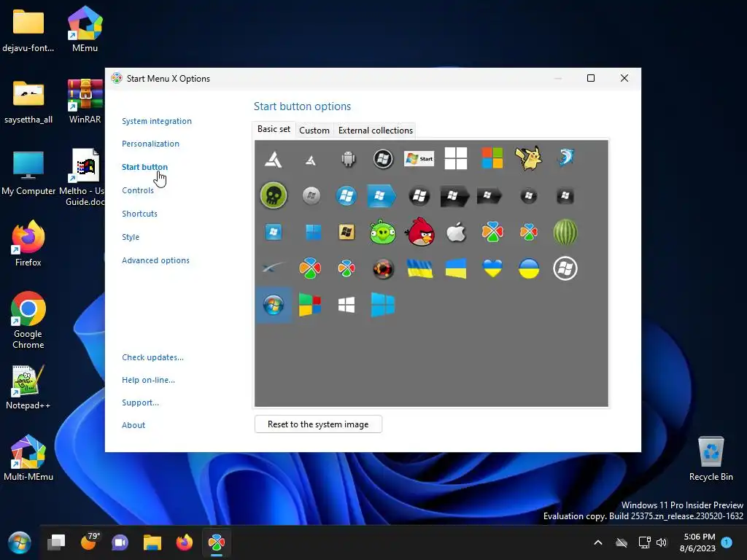Open System integration settings
This screenshot has height=560, width=747.
[x=157, y=121]
